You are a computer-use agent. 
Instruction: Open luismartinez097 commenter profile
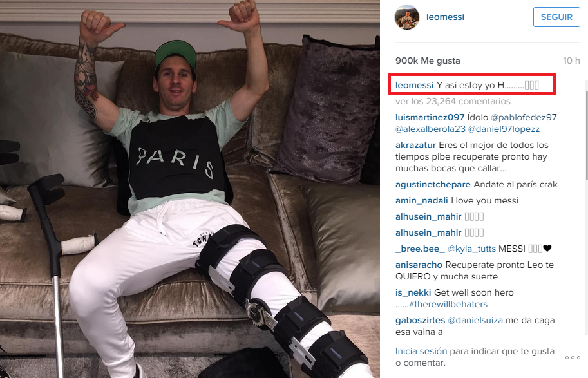(430, 117)
